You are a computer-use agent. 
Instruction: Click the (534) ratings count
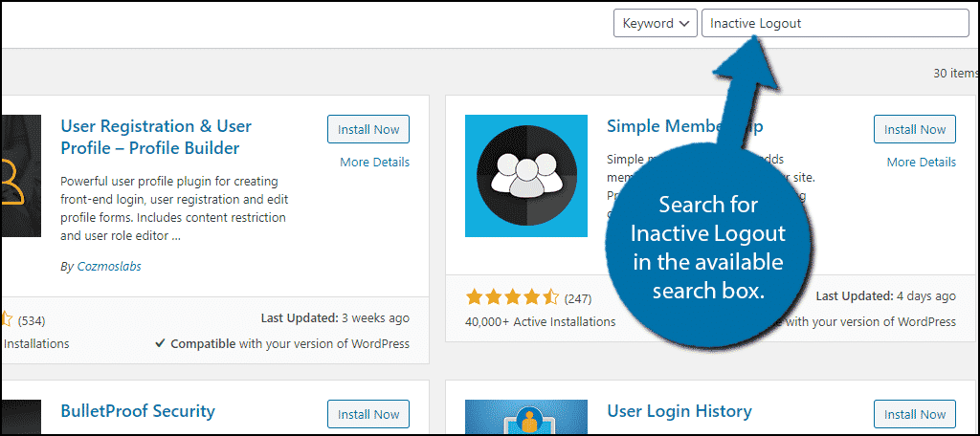32,320
